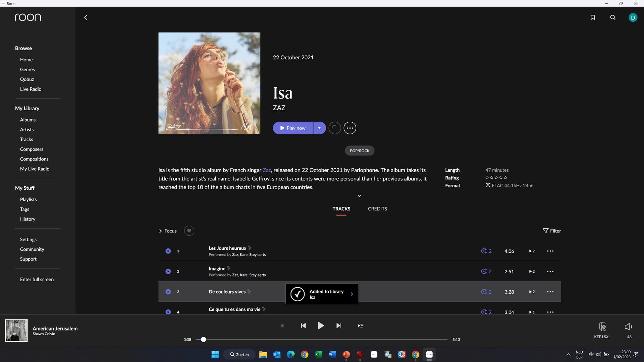
Task: Open Qobuz in the sidebar
Action: pos(27,79)
